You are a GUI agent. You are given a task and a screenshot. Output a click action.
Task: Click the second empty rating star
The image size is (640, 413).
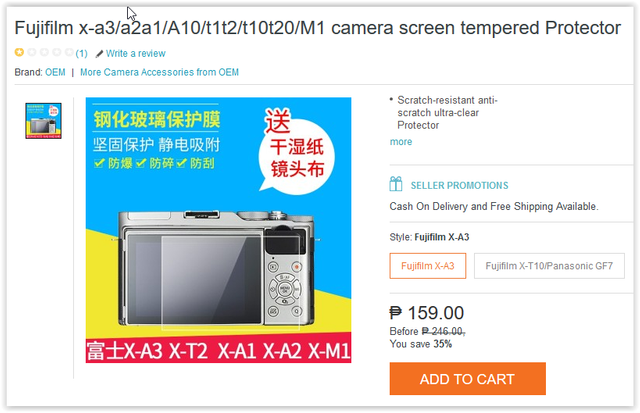(x=32, y=52)
